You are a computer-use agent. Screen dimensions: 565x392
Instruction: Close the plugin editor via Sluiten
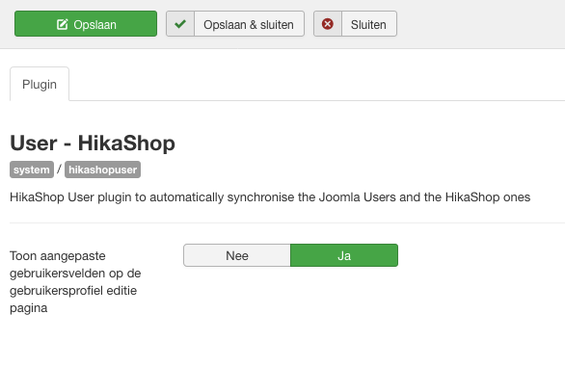[355, 24]
